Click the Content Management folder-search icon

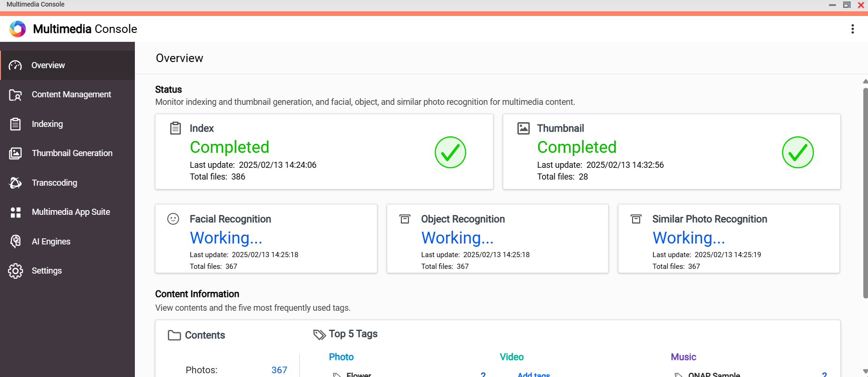[x=16, y=95]
